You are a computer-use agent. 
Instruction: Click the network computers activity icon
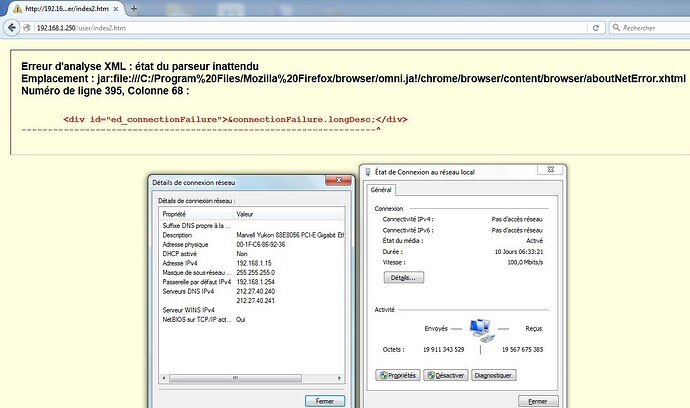[479, 327]
